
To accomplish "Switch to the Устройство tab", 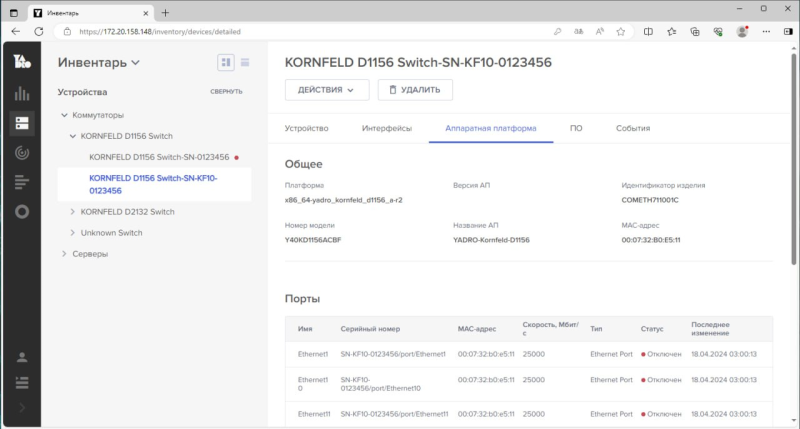I will (307, 128).
